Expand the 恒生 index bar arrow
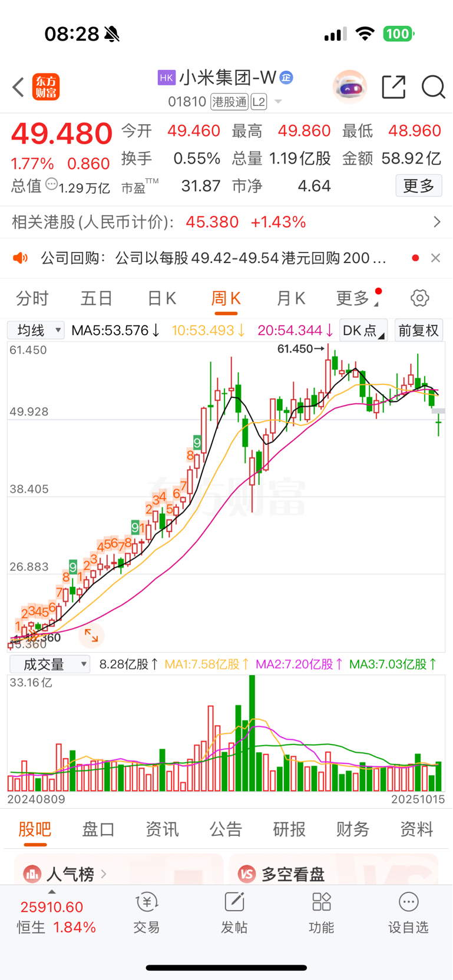The width and height of the screenshot is (453, 980). click(52, 892)
